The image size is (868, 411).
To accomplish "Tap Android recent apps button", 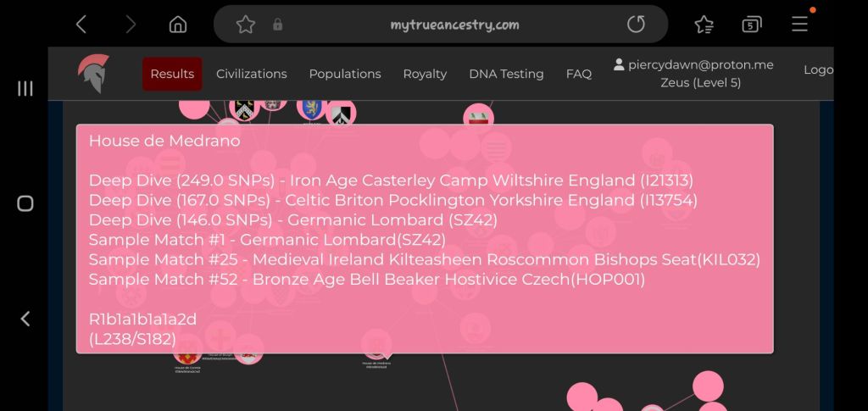I will pyautogui.click(x=25, y=88).
